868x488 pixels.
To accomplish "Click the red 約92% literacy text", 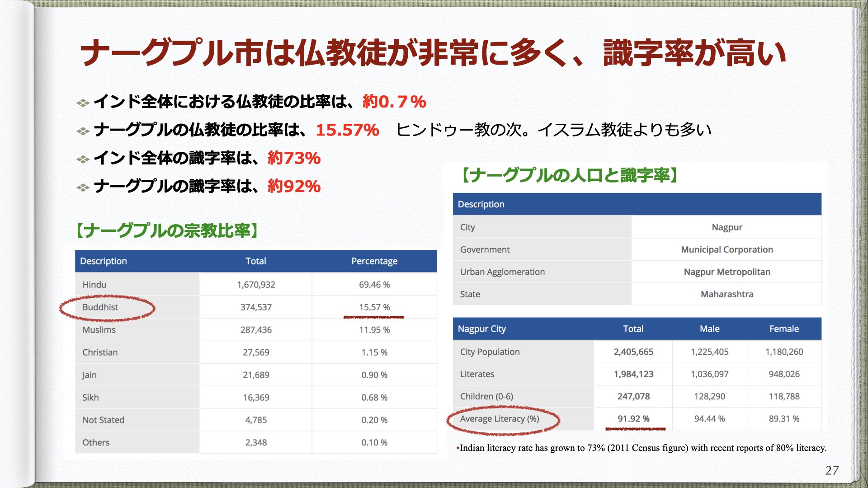I will [x=294, y=186].
